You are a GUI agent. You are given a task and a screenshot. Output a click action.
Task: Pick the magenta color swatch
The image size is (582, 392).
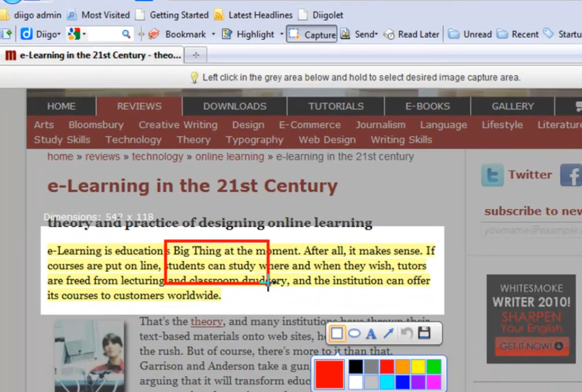434,382
